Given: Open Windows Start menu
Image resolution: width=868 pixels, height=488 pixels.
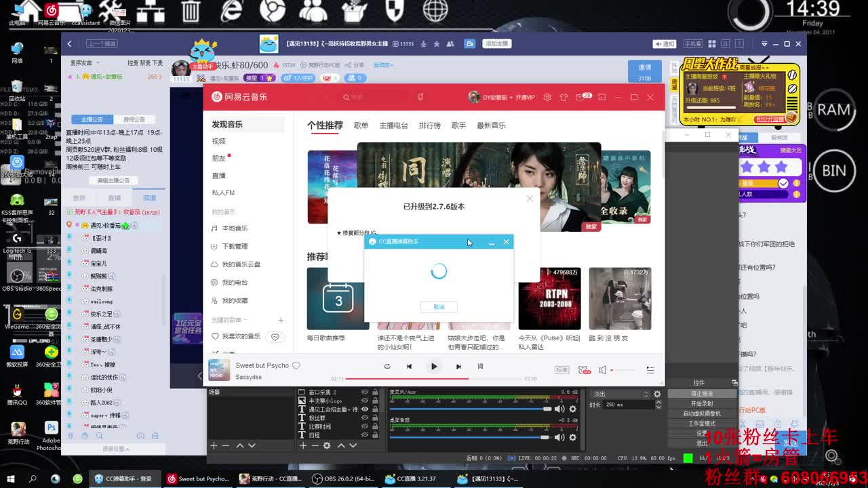Looking at the screenshot, I should [12, 479].
